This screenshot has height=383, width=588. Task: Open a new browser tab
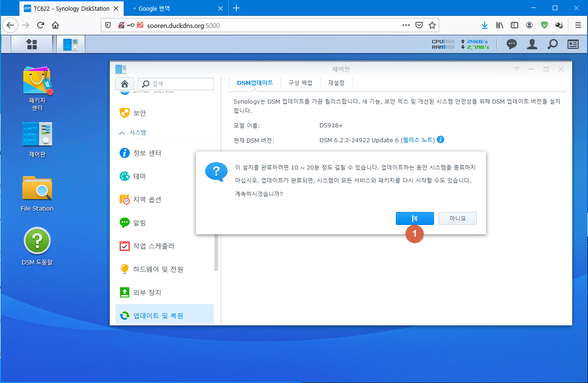tap(236, 8)
